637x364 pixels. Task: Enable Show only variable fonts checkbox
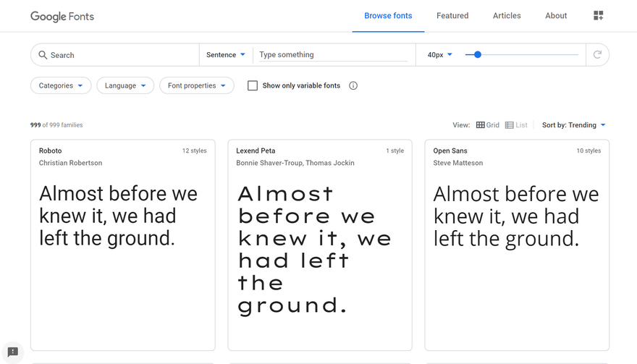tap(253, 85)
